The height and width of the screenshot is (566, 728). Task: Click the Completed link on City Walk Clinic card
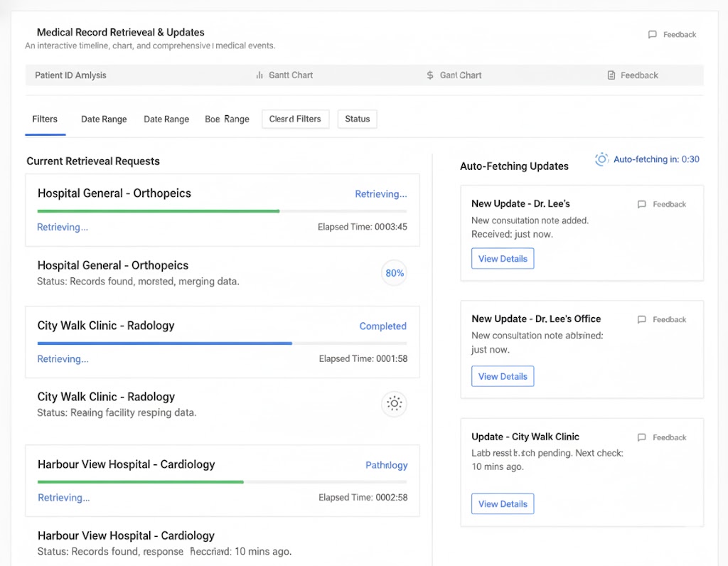click(x=382, y=326)
